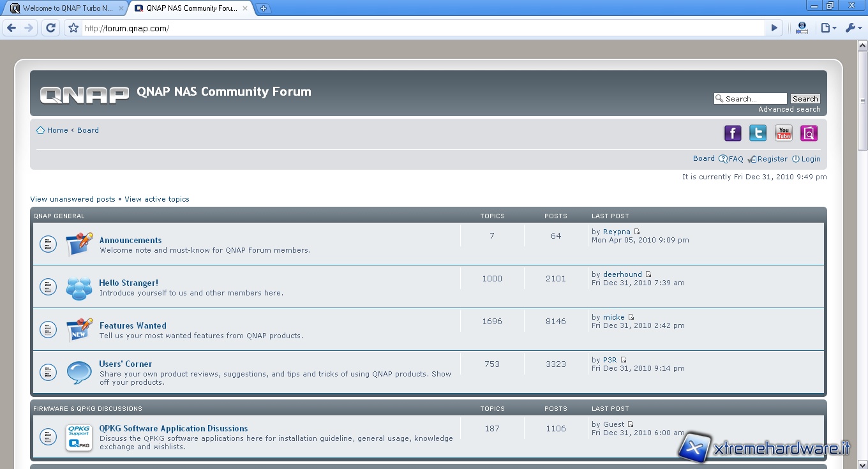The height and width of the screenshot is (469, 868).
Task: Open a new browser tab
Action: point(264,8)
